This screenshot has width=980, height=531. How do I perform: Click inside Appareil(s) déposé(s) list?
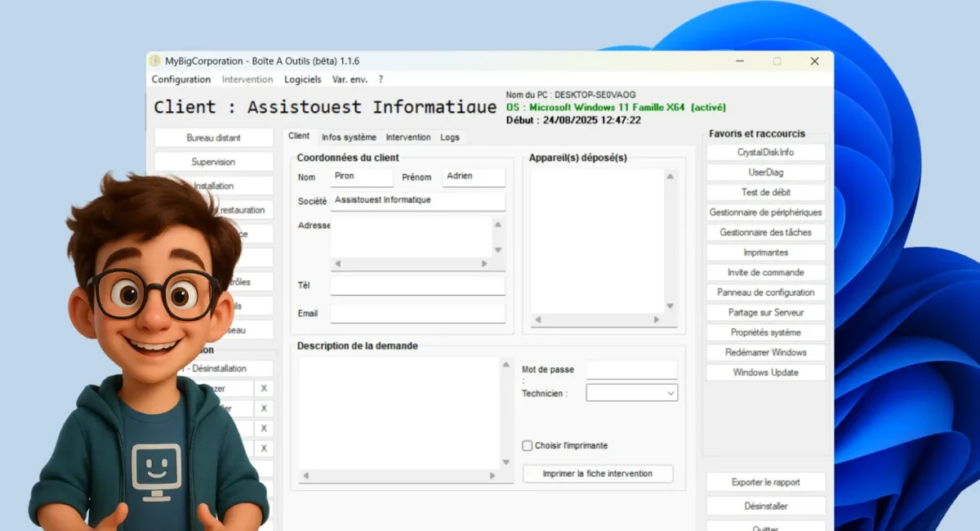point(597,241)
